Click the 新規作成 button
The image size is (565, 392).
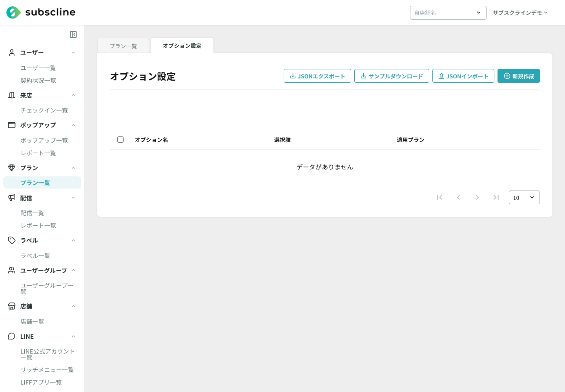coord(519,76)
